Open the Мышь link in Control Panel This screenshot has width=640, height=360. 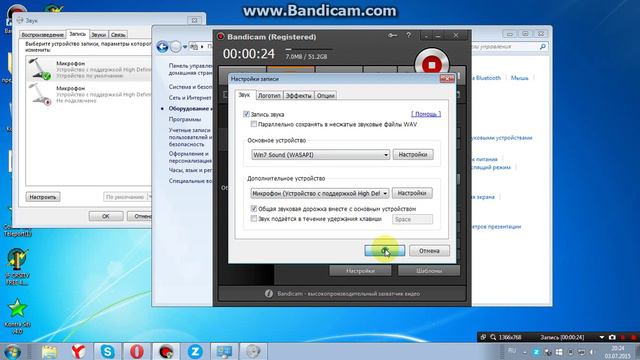(x=520, y=78)
